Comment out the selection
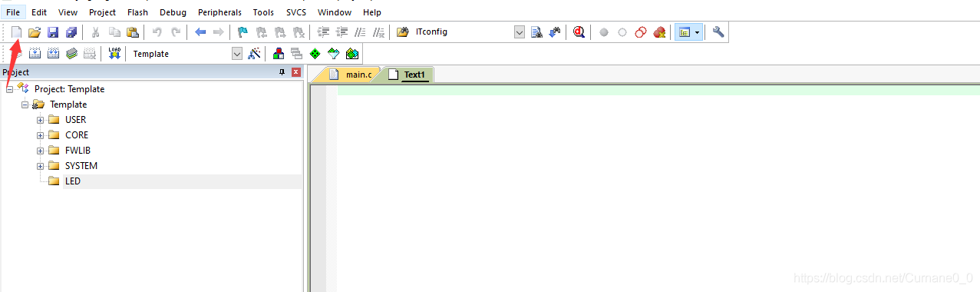This screenshot has width=980, height=292. coord(360,32)
